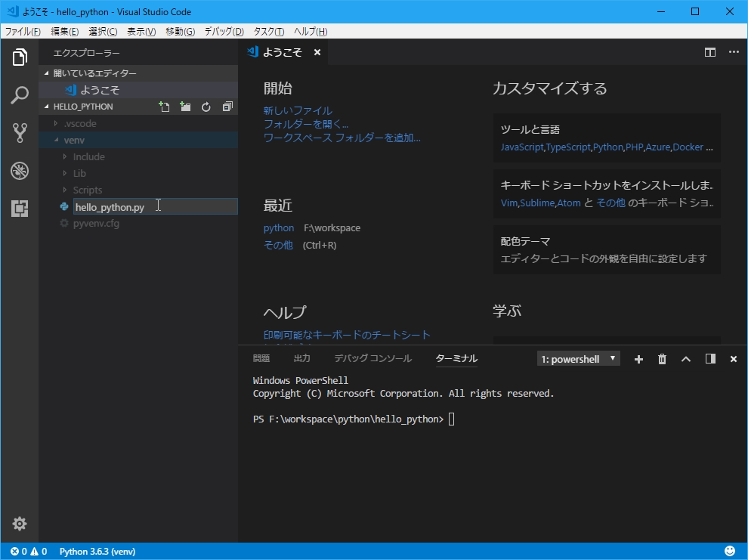Open the Search view in the activity bar
This screenshot has width=748, height=560.
tap(20, 95)
